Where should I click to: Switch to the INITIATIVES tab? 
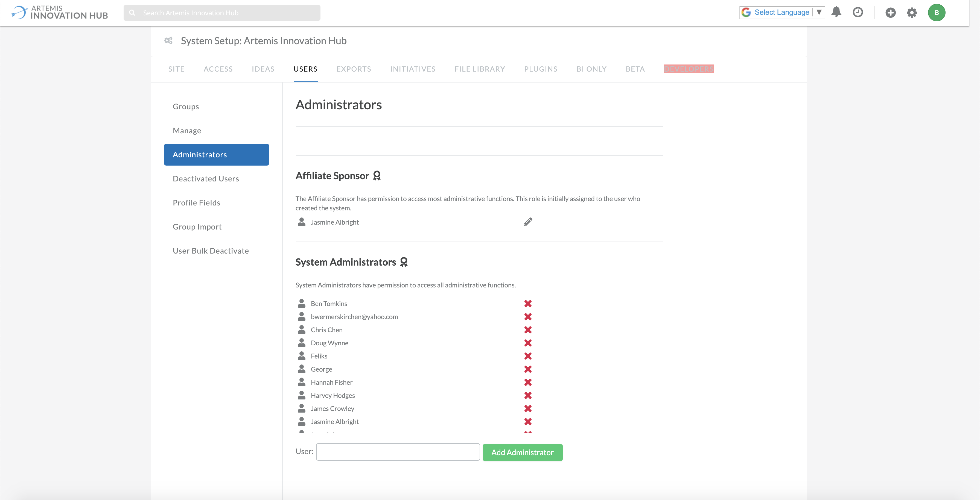click(x=413, y=69)
